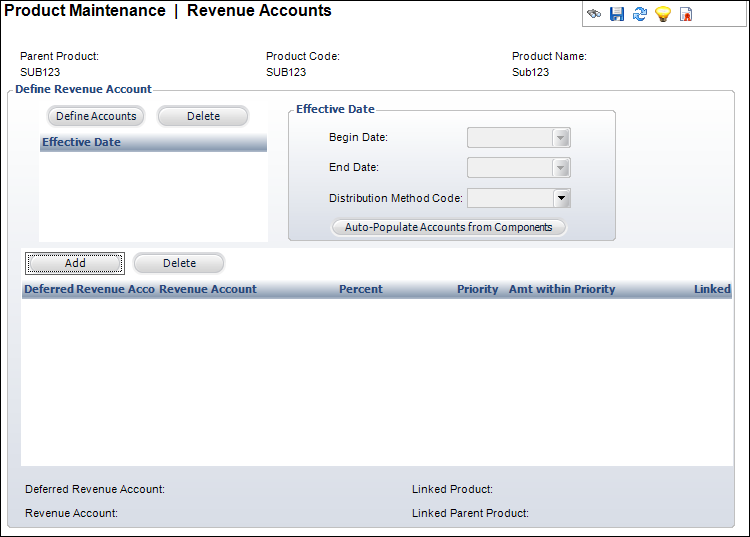The width and height of the screenshot is (750, 537).
Task: Click the Define Accounts button
Action: point(96,116)
